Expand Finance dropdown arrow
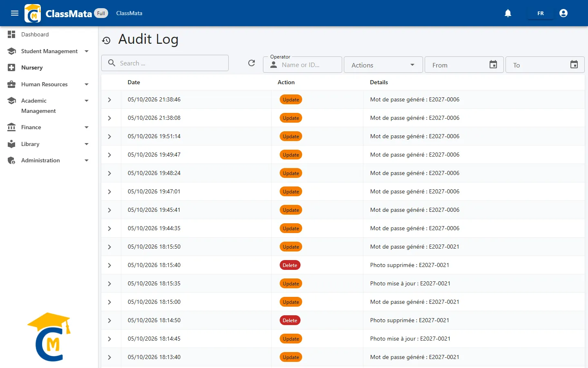588x368 pixels. 87,127
